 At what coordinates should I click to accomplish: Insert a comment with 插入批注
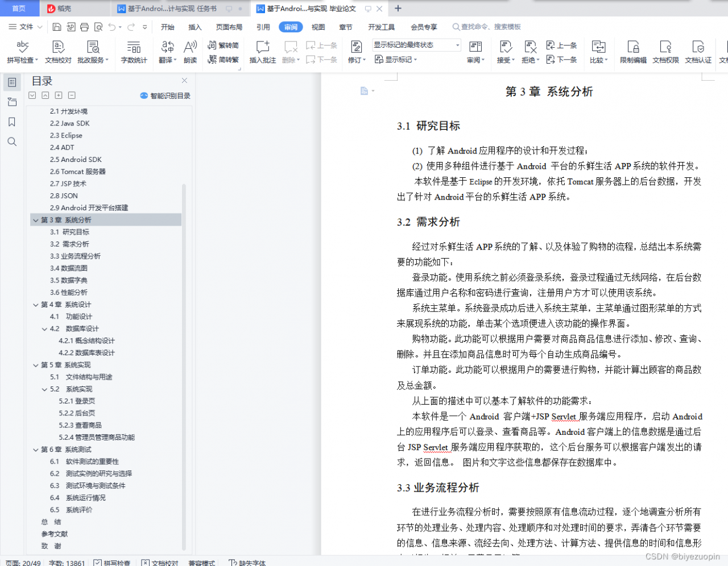[262, 52]
